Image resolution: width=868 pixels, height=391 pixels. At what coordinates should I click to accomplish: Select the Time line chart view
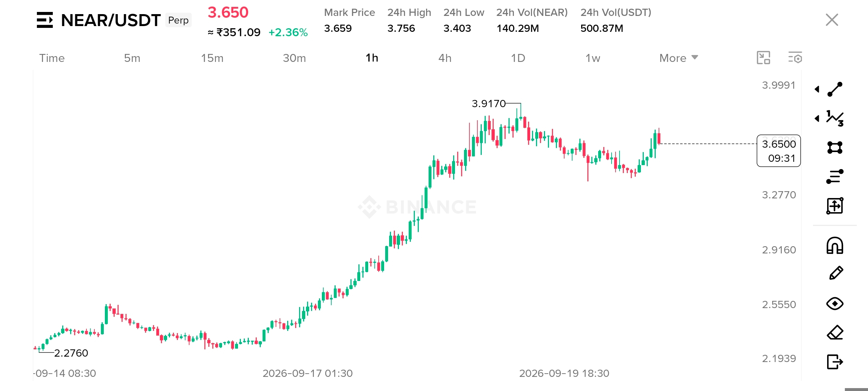pos(52,58)
